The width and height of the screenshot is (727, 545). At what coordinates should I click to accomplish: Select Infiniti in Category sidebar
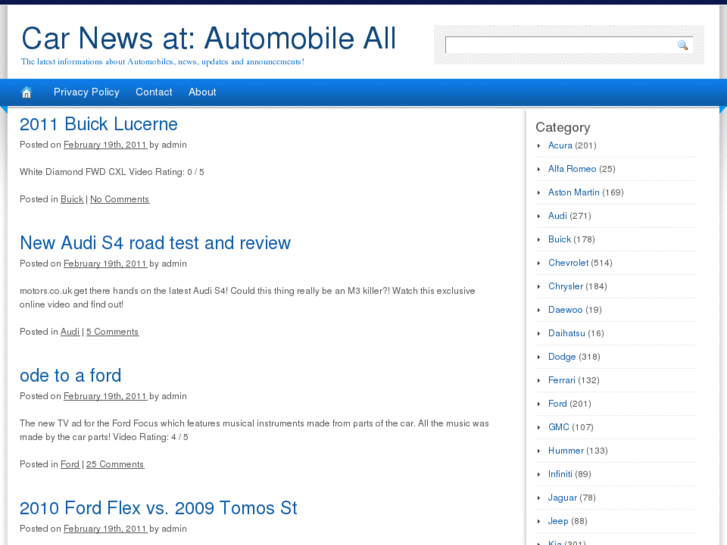coord(560,474)
